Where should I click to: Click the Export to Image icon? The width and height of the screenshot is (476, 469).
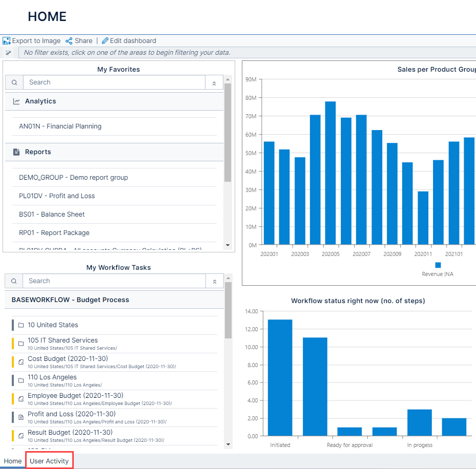pos(7,40)
